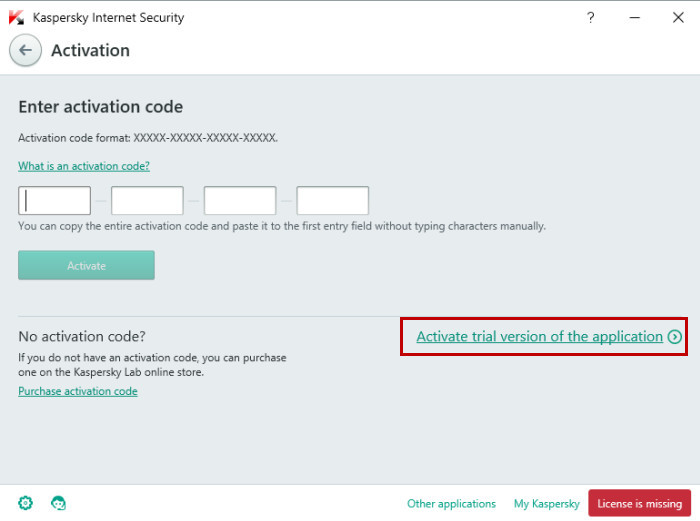This screenshot has width=700, height=521.
Task: Open the support agent icon at bottom left
Action: click(58, 503)
